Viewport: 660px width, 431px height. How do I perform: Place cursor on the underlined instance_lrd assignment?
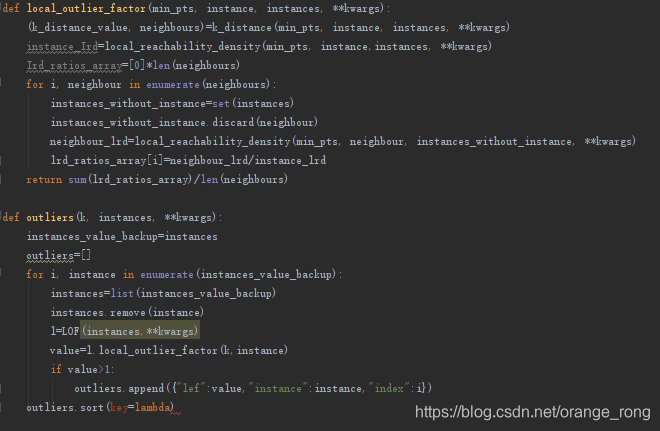click(62, 46)
